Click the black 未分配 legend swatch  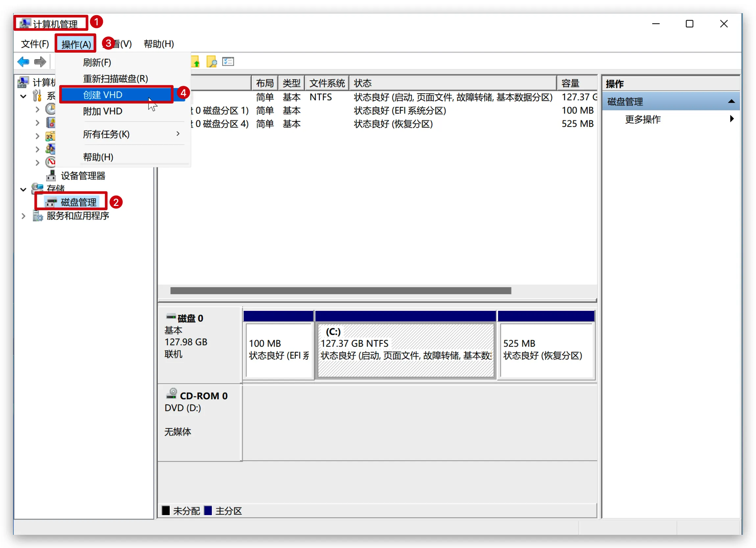(x=166, y=510)
